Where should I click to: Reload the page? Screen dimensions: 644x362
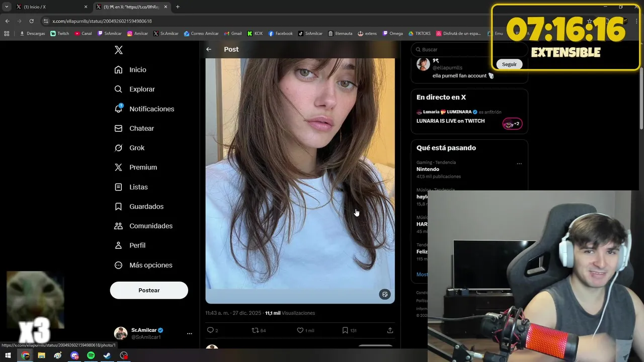(x=31, y=21)
